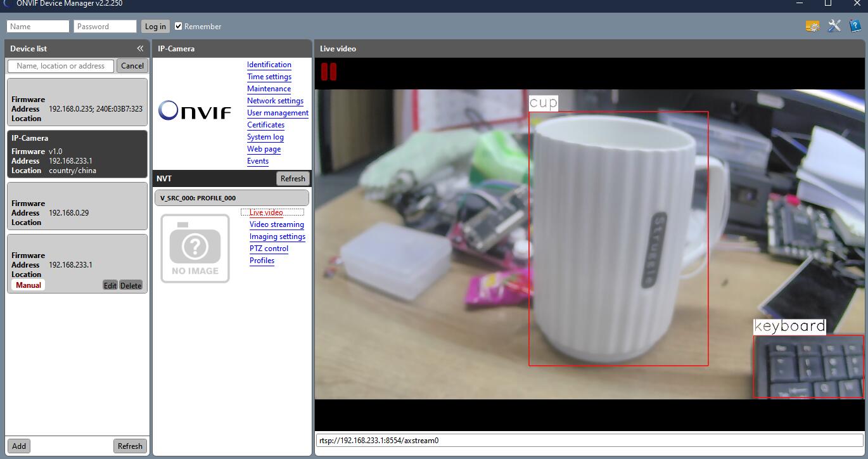The image size is (868, 459).
Task: Click the country/china location text
Action: click(x=72, y=171)
